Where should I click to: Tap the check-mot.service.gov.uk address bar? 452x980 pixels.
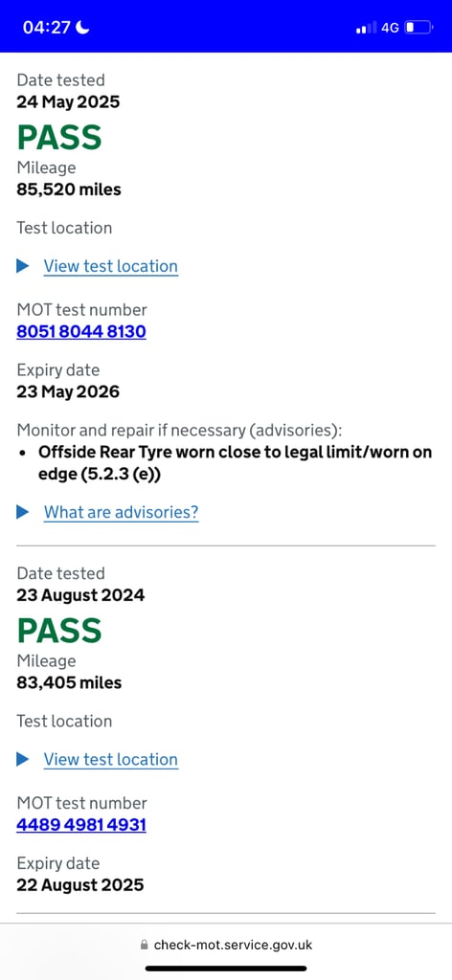(226, 945)
